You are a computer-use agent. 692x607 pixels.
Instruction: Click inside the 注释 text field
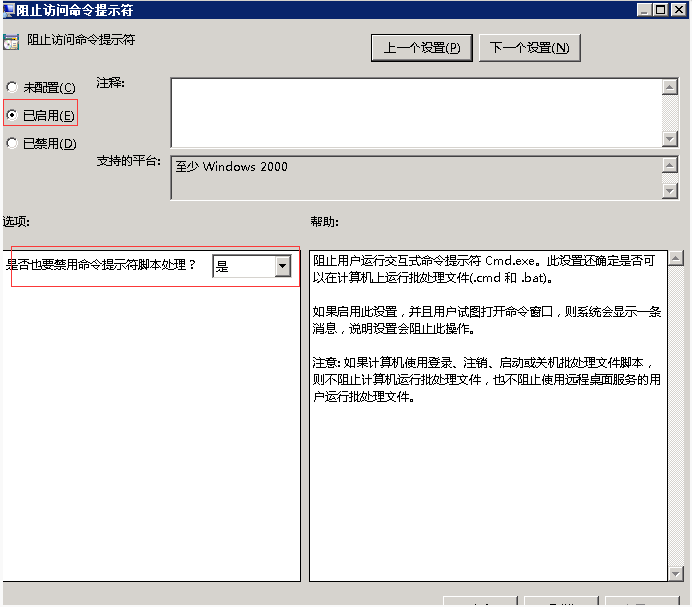coord(415,112)
